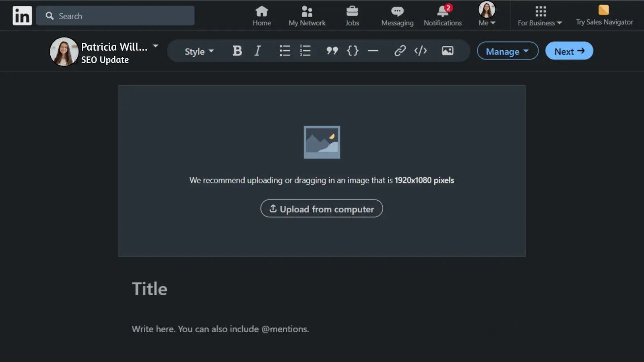This screenshot has width=644, height=362.
Task: Expand the Manage dropdown menu
Action: (507, 51)
